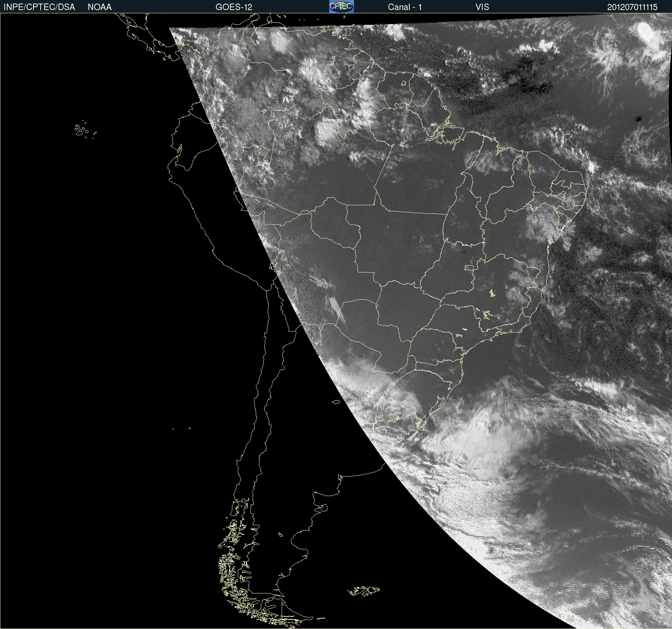Click the VIS channel label

482,7
